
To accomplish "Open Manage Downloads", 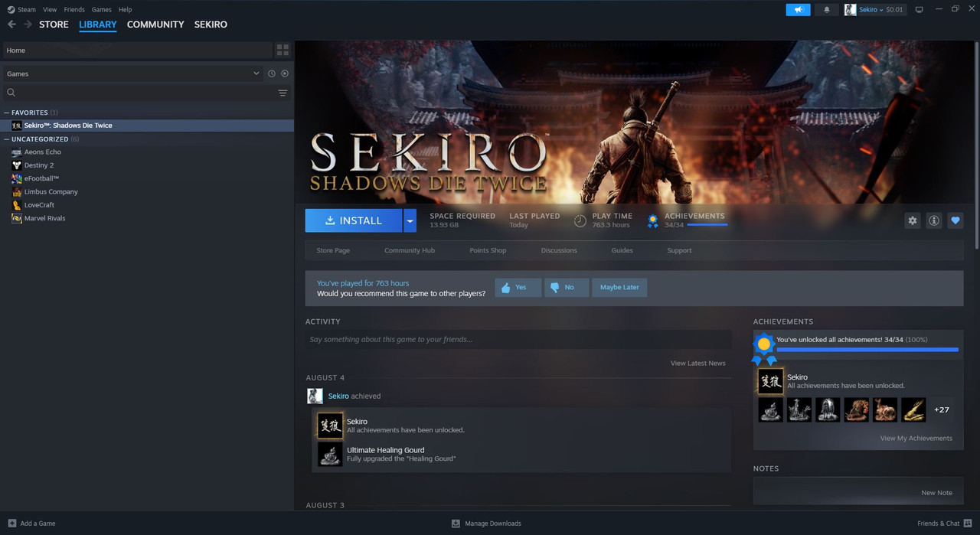I will coord(486,524).
